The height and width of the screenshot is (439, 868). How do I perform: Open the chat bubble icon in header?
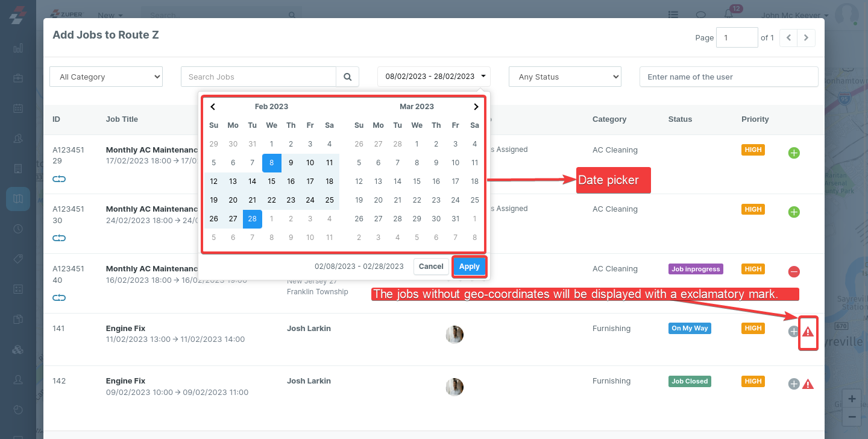[701, 15]
